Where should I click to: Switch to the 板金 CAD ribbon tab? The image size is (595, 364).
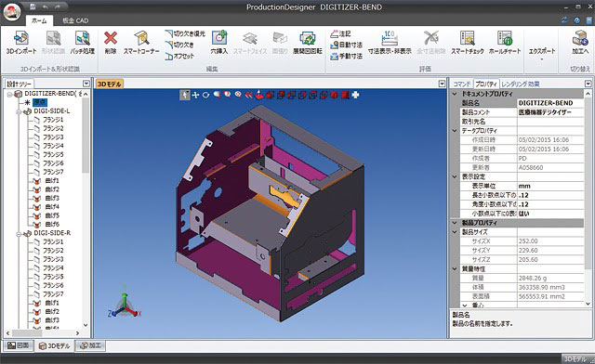tap(75, 20)
